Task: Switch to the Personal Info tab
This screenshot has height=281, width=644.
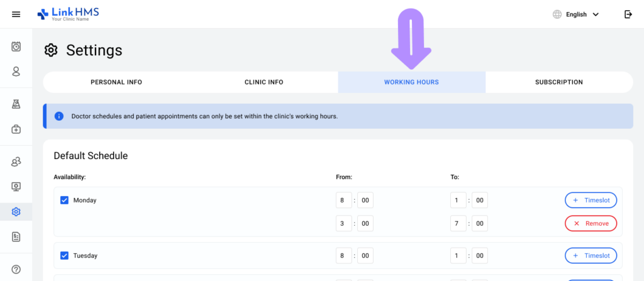Action: coord(116,82)
